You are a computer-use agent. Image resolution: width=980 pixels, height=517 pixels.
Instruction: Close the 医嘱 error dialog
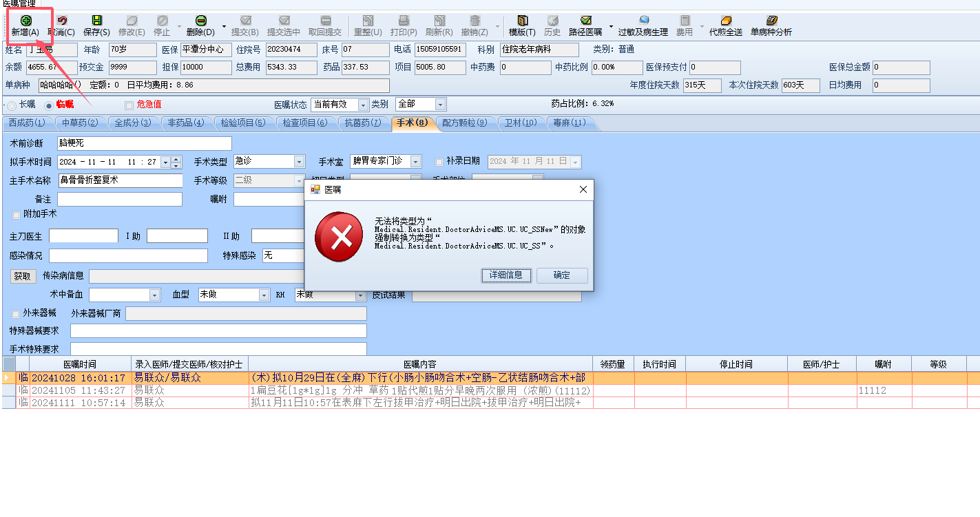point(583,189)
